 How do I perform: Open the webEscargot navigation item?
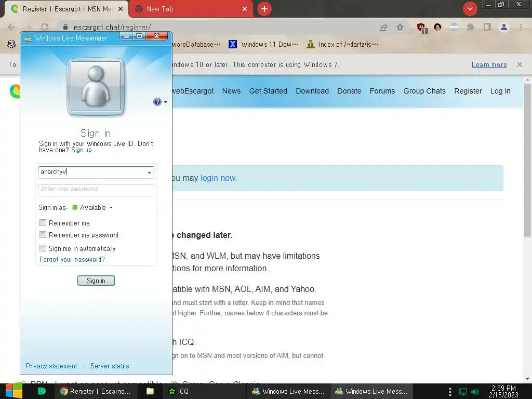pos(193,91)
